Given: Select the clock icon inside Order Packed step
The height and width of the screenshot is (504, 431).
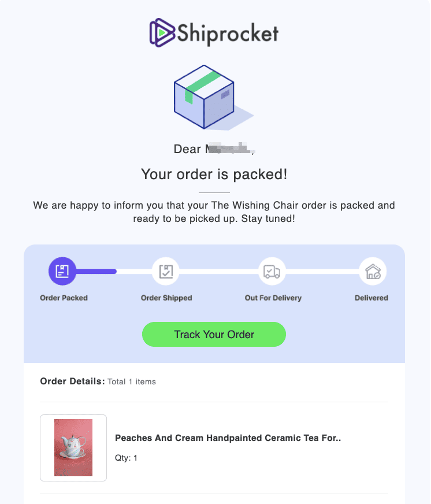Looking at the screenshot, I should (x=62, y=270).
